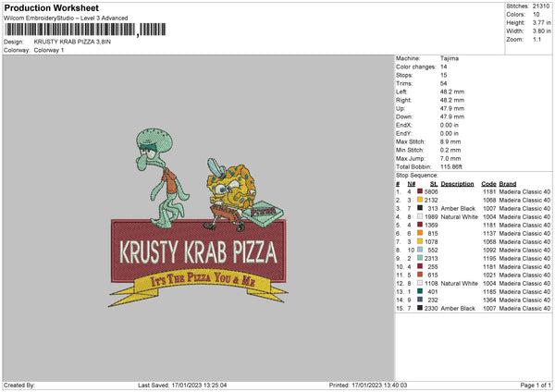
Task: Click the EndX value 0.00 in
Action: point(450,125)
